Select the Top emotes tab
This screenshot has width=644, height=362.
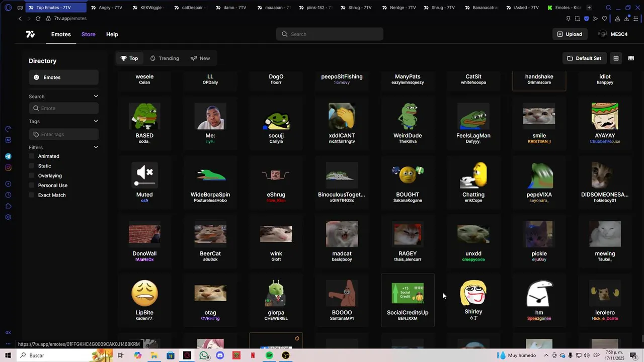(129, 58)
